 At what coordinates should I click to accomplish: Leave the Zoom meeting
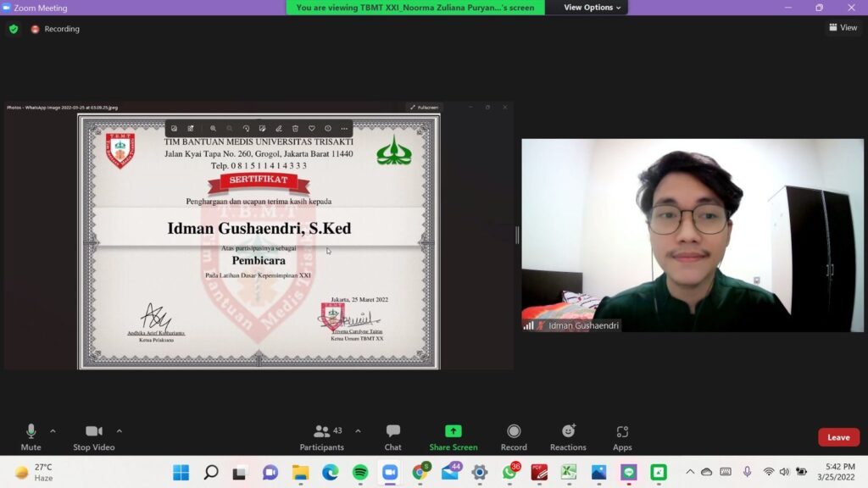pos(838,437)
